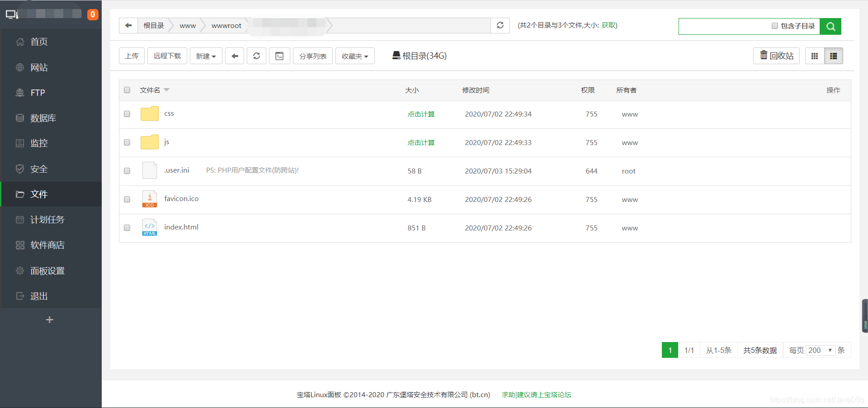Check the js folder checkbox
The height and width of the screenshot is (408, 868).
click(x=127, y=142)
